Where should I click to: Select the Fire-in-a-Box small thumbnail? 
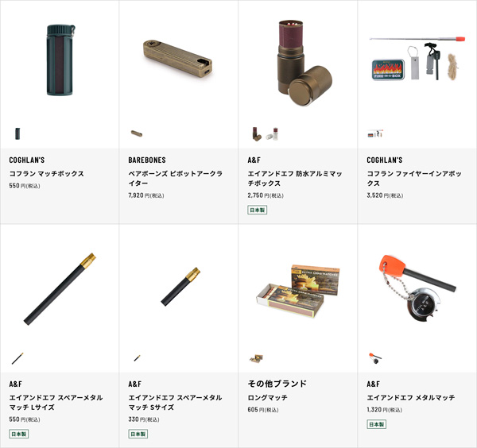[375, 133]
